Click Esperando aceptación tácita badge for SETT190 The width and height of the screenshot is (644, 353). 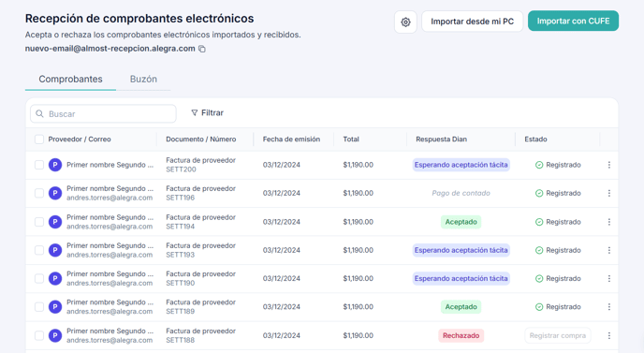[x=461, y=279]
